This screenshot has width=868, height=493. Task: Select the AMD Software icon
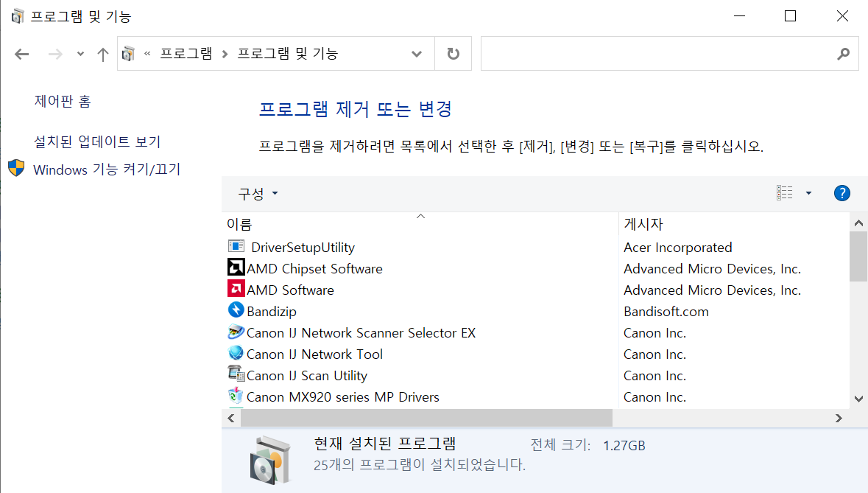[236, 289]
